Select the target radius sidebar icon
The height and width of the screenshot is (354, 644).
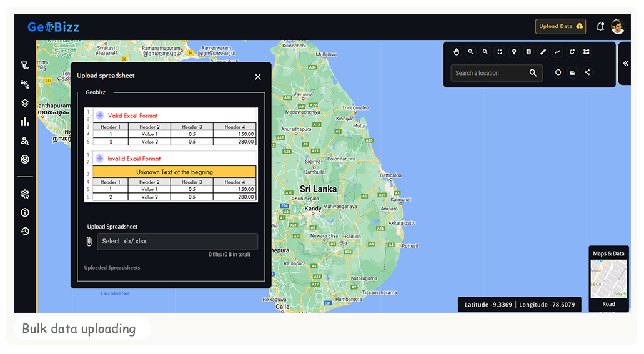click(x=25, y=159)
